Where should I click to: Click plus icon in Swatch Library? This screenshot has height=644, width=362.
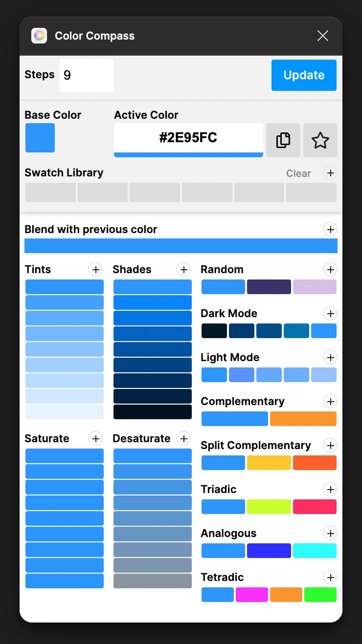pos(331,172)
